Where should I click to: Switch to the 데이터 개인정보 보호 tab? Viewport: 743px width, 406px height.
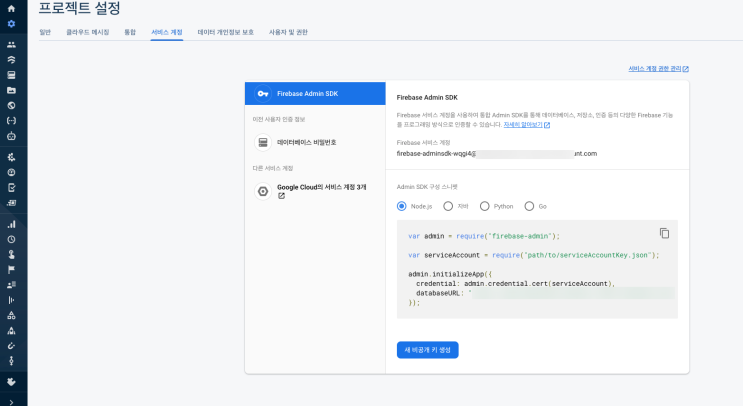click(x=226, y=32)
